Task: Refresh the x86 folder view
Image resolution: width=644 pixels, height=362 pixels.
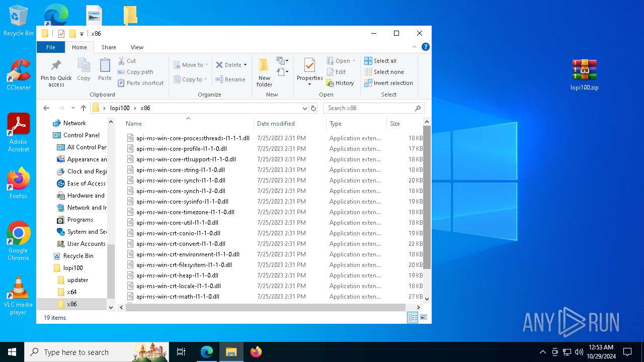Action: [313, 108]
